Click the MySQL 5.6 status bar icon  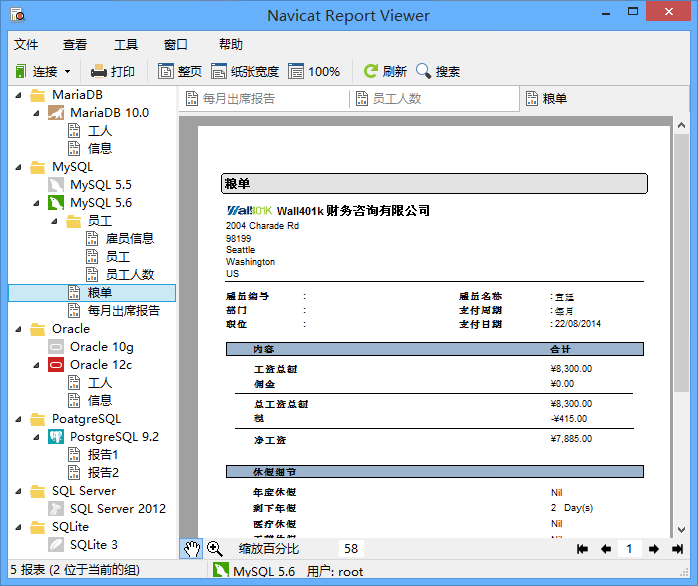tap(220, 571)
